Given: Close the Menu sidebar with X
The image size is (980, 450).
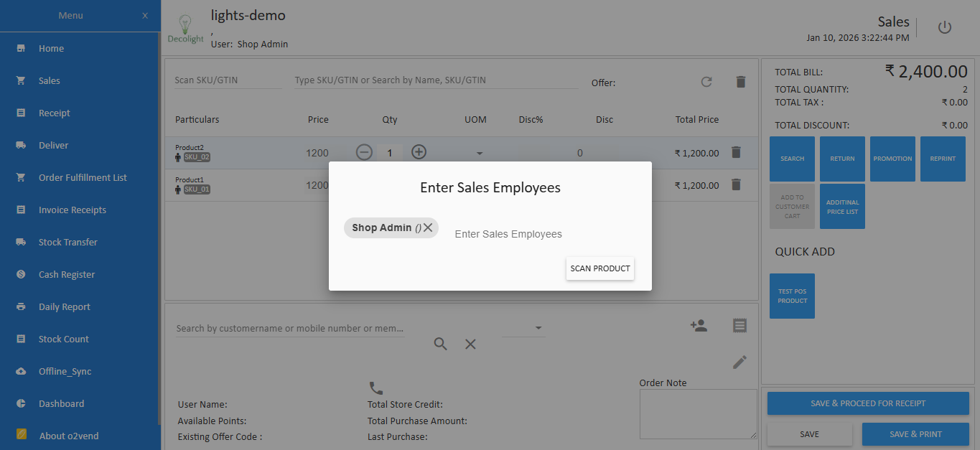Looking at the screenshot, I should (145, 16).
